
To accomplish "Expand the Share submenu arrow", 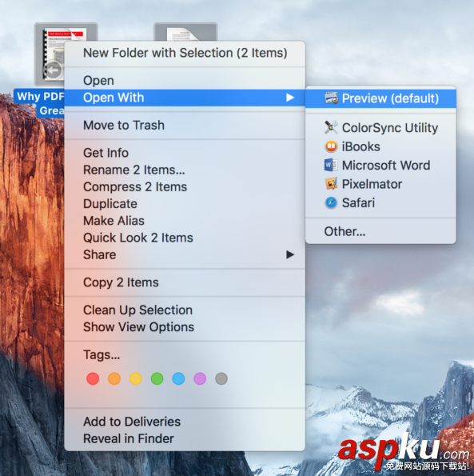I will (x=290, y=254).
